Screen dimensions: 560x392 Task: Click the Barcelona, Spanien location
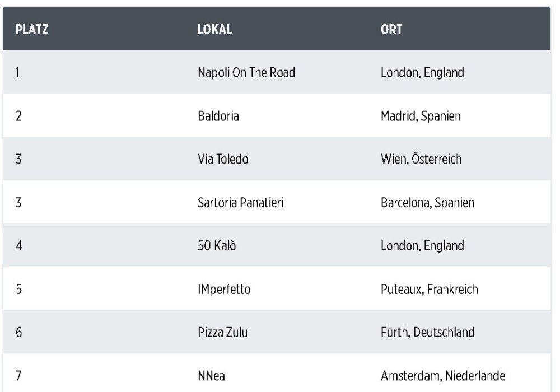pyautogui.click(x=427, y=202)
